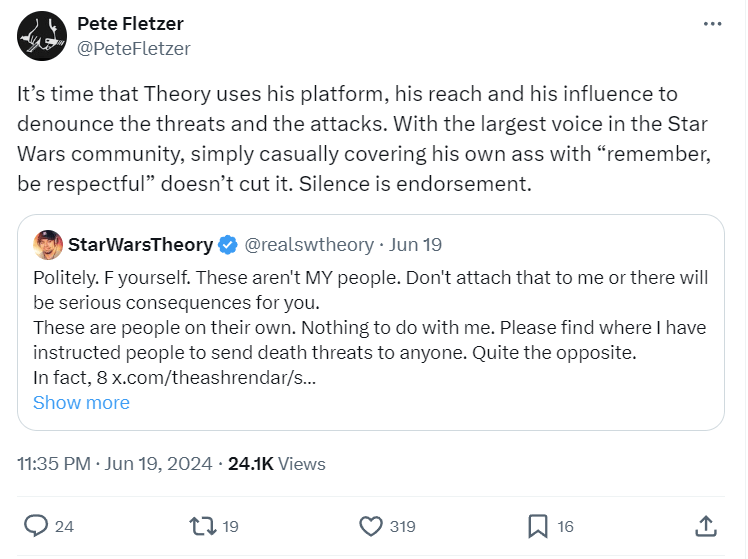This screenshot has width=748, height=559.
Task: Open Pete Fletzer's profile avatar
Action: click(42, 35)
